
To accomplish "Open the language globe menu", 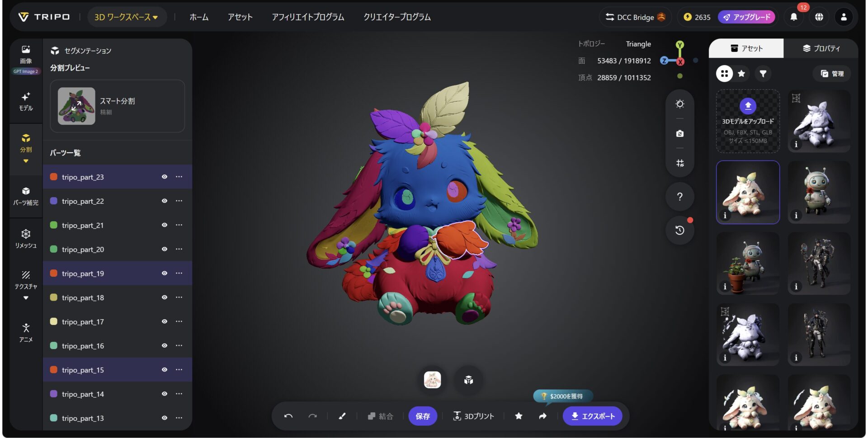I will pyautogui.click(x=819, y=17).
